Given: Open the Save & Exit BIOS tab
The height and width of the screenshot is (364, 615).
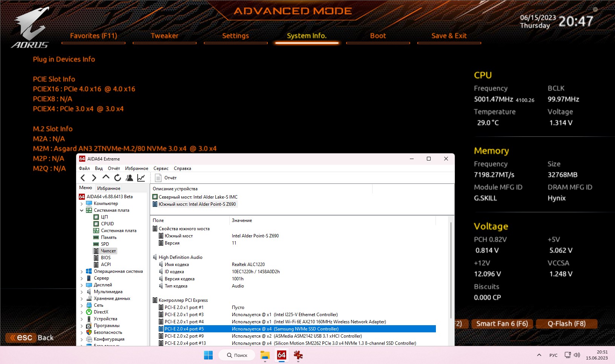Looking at the screenshot, I should tap(449, 36).
